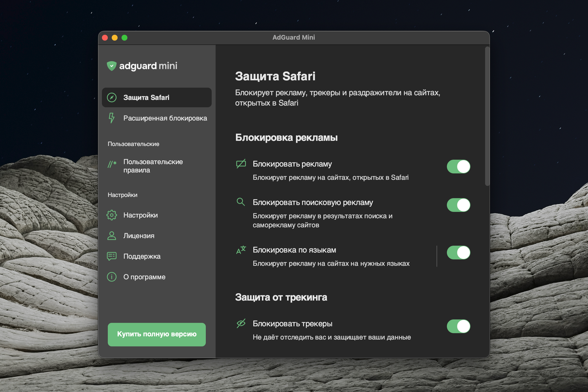Toggle the Блокировка по языкам switch
588x392 pixels.
(459, 253)
